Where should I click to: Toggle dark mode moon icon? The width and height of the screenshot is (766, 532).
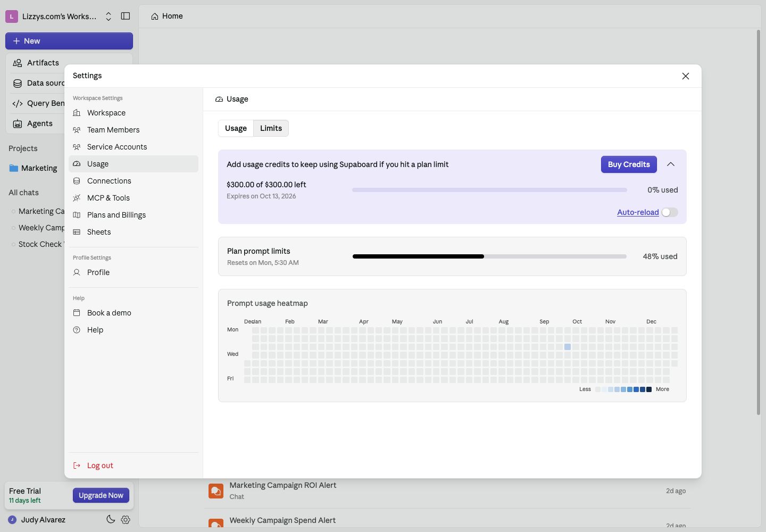[111, 519]
